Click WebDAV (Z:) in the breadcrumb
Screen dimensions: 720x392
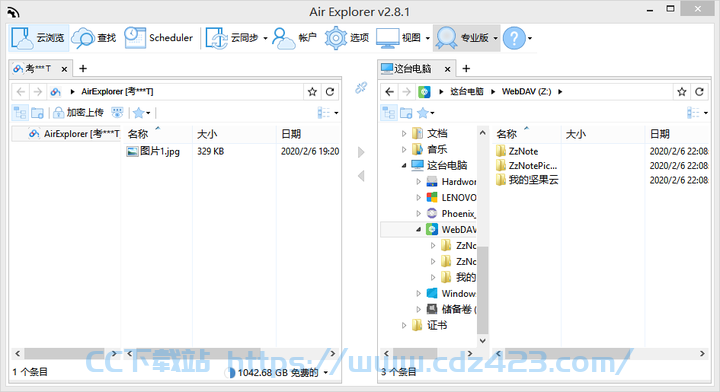[x=526, y=92]
